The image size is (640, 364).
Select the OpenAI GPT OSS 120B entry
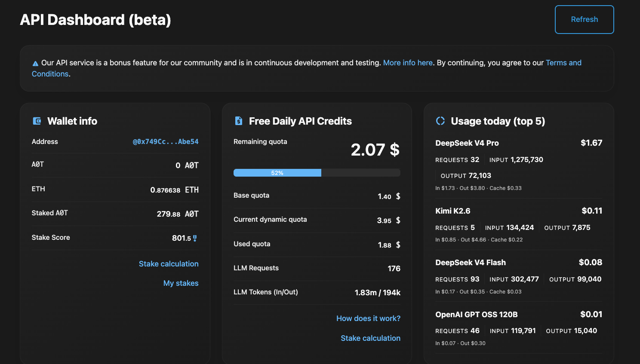tap(519, 329)
